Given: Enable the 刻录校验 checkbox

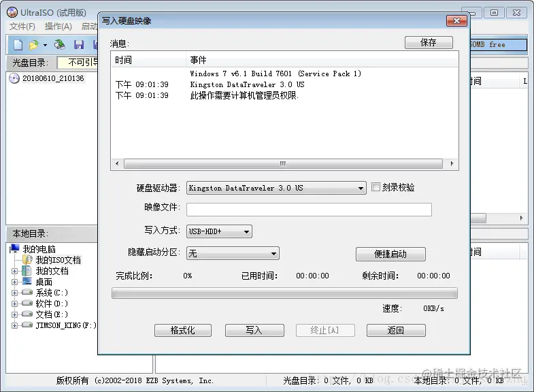Looking at the screenshot, I should (376, 187).
